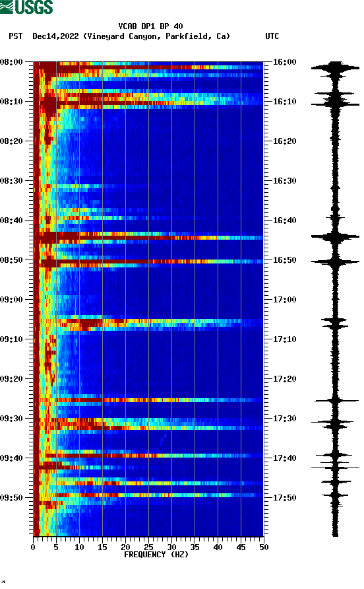
Task: Click the '08:20' PST time label
Action: [11, 141]
